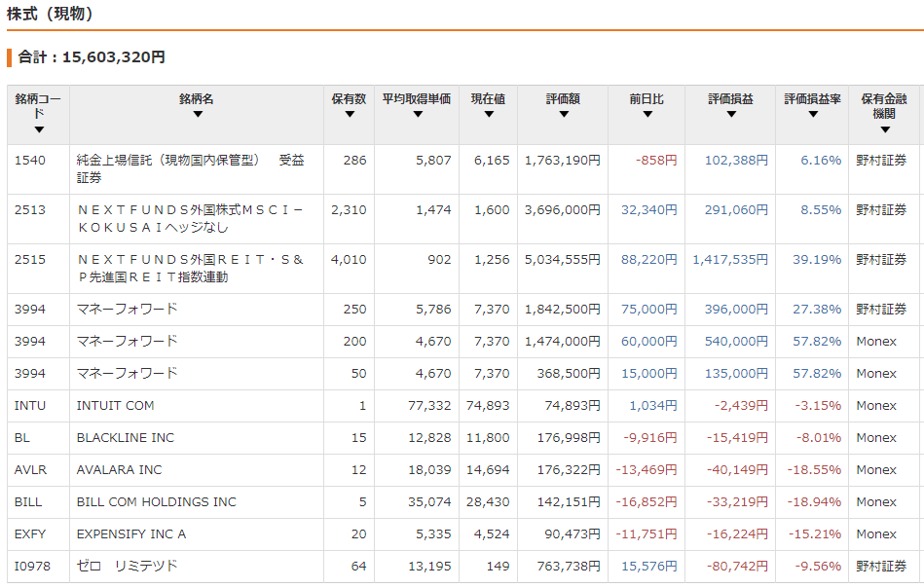Click ticker BILL
The height and width of the screenshot is (588, 924).
(x=28, y=502)
